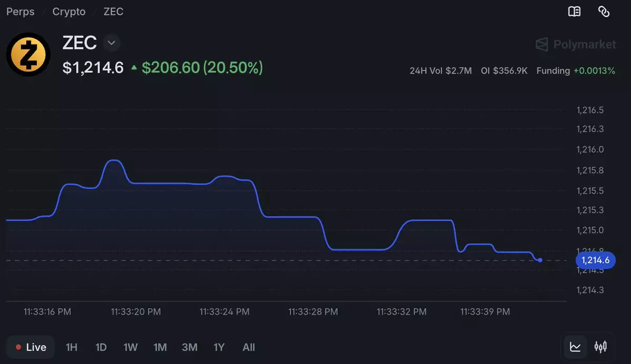This screenshot has width=631, height=364.
Task: Switch to candlestick chart view
Action: pyautogui.click(x=601, y=347)
